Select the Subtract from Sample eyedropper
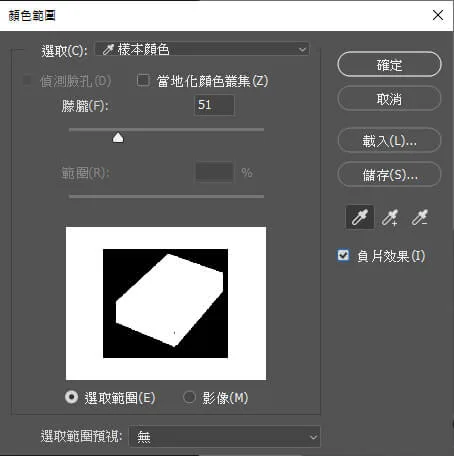Screen dimensions: 454x456 (419, 218)
